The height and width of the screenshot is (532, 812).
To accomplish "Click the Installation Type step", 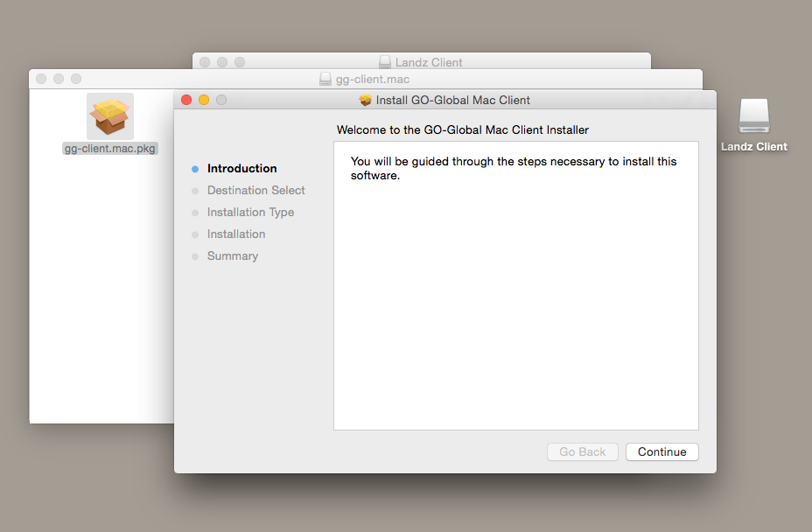I will [x=250, y=212].
